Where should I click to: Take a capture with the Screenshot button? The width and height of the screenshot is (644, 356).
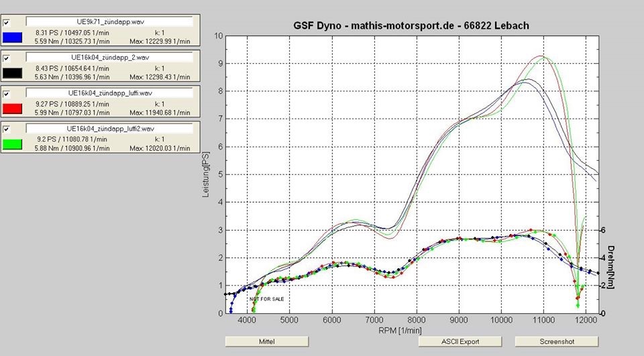click(x=556, y=341)
